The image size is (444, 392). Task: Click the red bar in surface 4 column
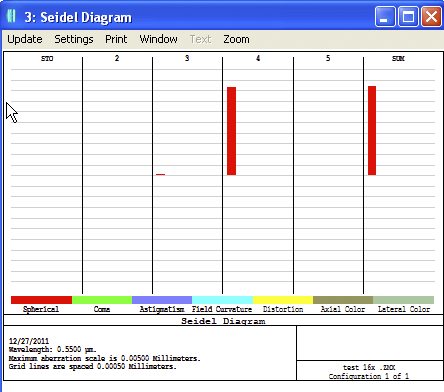231,131
